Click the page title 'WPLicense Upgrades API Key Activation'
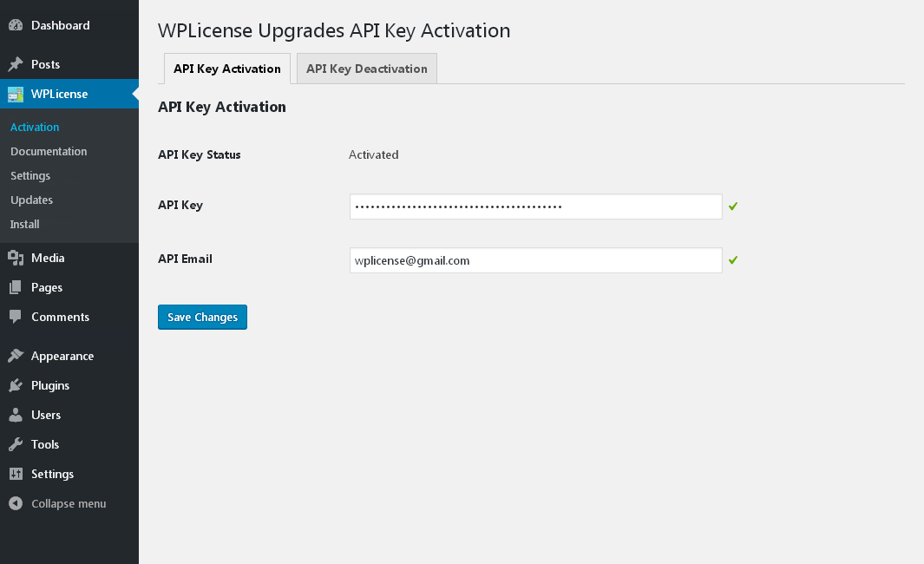Image resolution: width=924 pixels, height=564 pixels. (x=334, y=30)
